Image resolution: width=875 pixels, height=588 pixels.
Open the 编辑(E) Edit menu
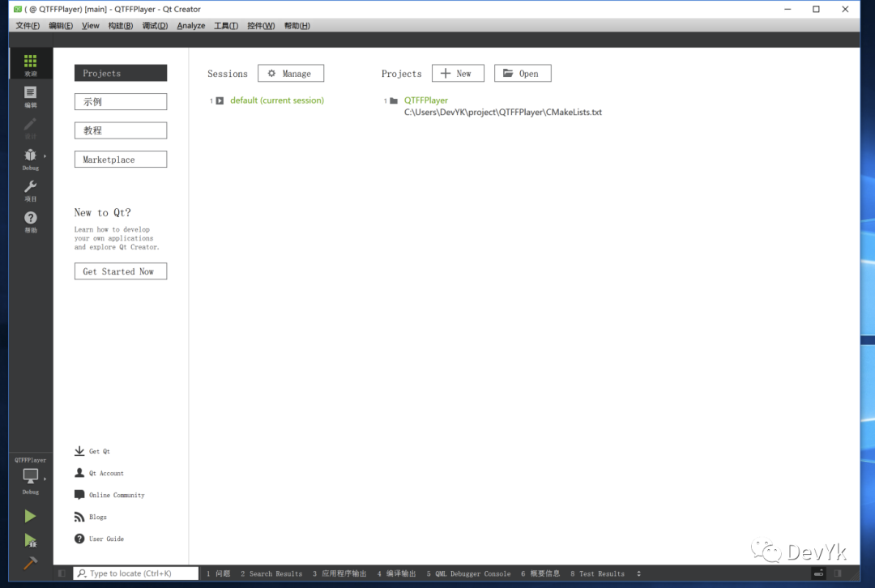[x=60, y=26]
